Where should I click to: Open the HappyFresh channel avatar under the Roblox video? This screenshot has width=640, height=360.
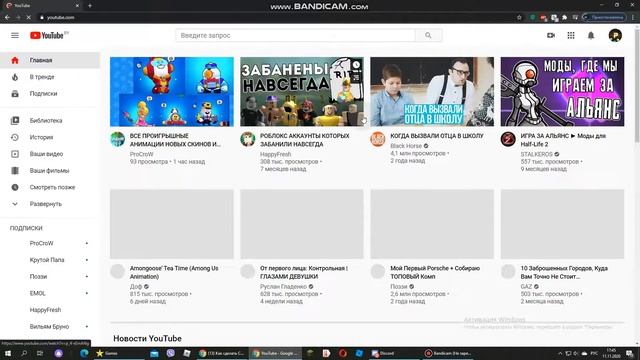(x=248, y=139)
